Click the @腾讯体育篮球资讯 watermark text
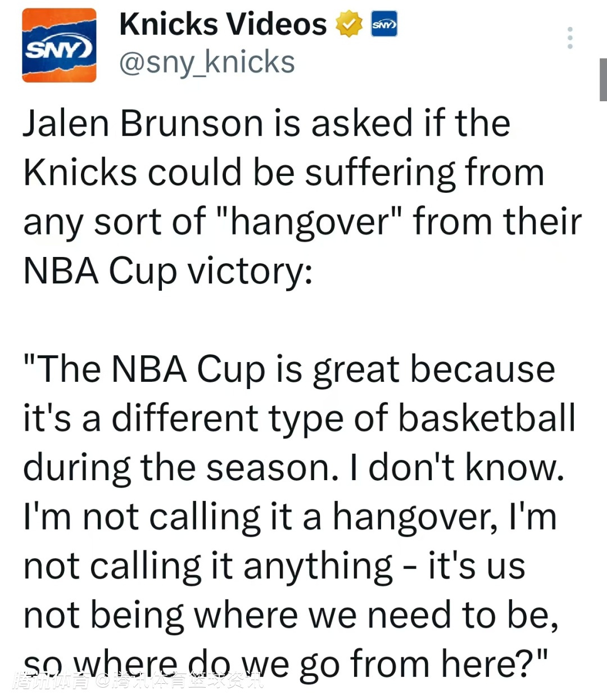This screenshot has height=700, width=607. click(x=180, y=681)
